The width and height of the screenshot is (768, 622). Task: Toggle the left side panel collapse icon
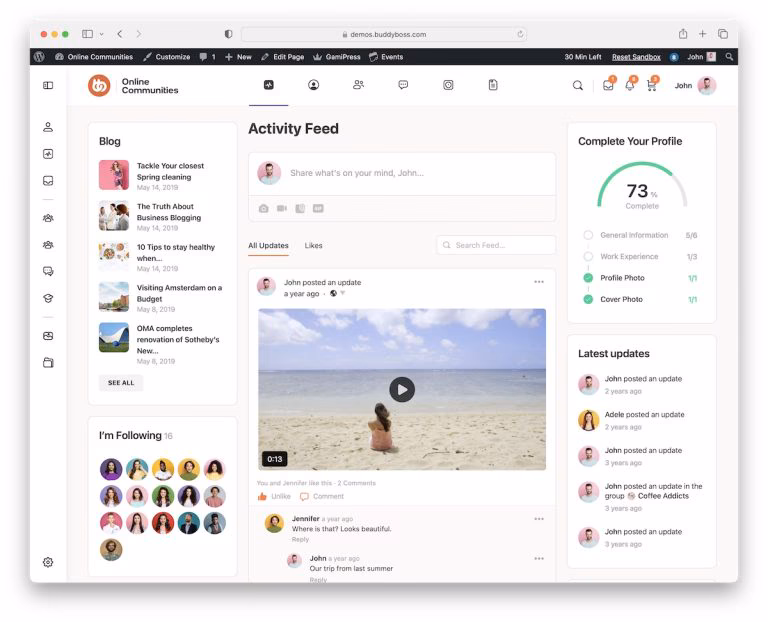tap(48, 86)
